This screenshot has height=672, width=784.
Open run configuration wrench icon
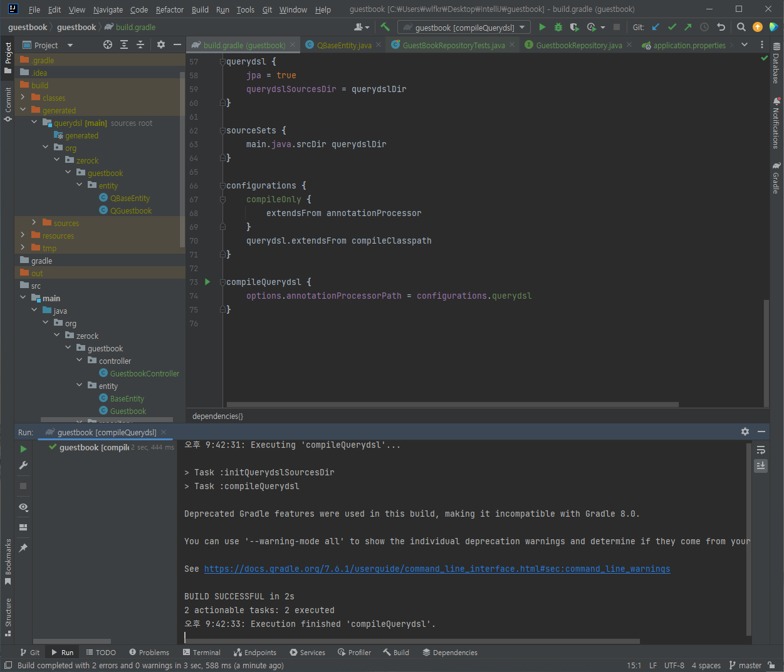point(23,465)
